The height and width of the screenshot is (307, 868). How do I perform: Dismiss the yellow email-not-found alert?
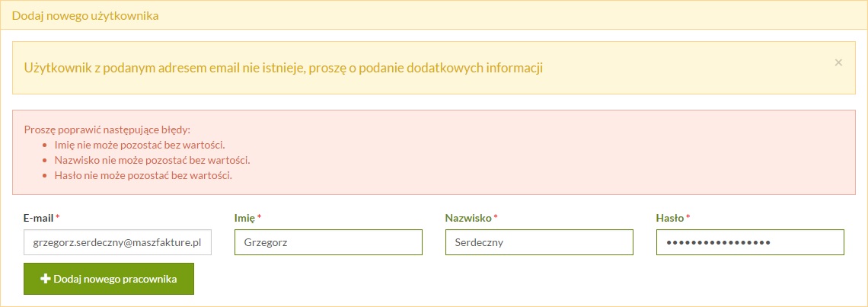click(838, 62)
